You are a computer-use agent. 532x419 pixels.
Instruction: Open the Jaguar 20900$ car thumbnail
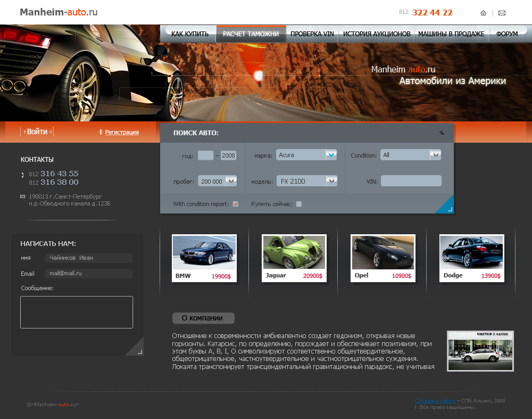294,258
